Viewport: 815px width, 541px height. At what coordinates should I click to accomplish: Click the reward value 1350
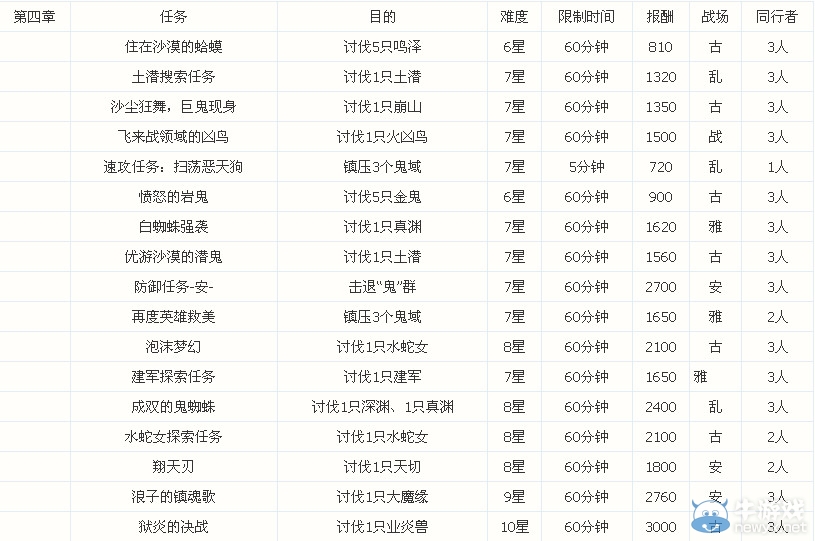tap(661, 107)
